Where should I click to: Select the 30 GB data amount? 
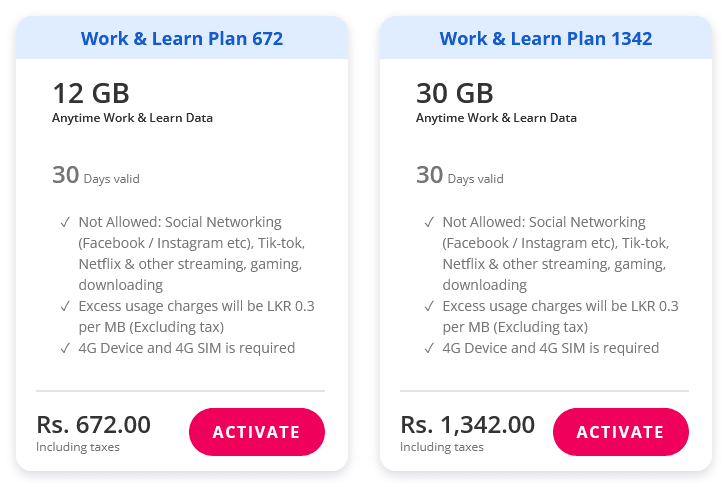[x=455, y=94]
